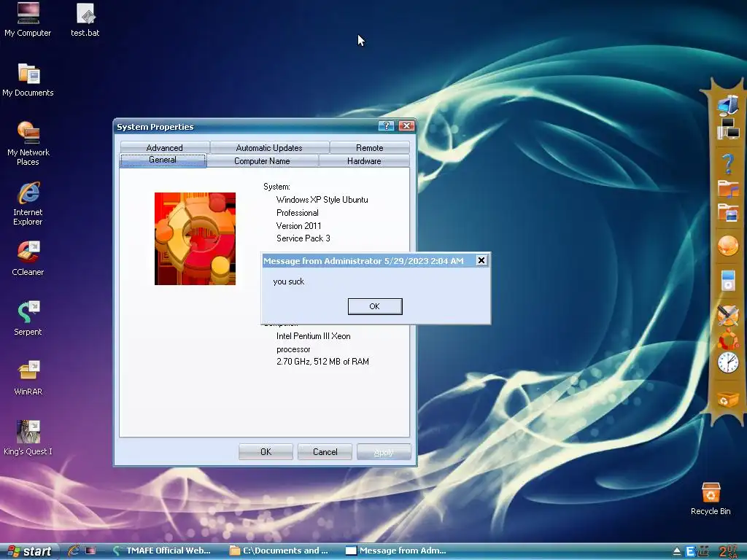This screenshot has height=560, width=747.
Task: Click OK in the Administrator message box
Action: pyautogui.click(x=375, y=306)
